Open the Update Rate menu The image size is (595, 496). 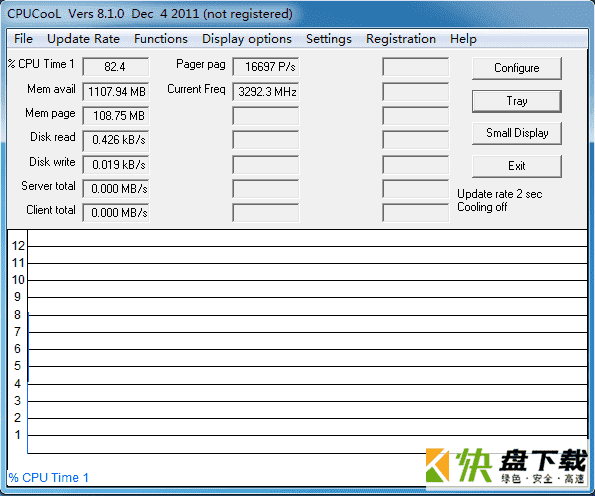coord(83,39)
